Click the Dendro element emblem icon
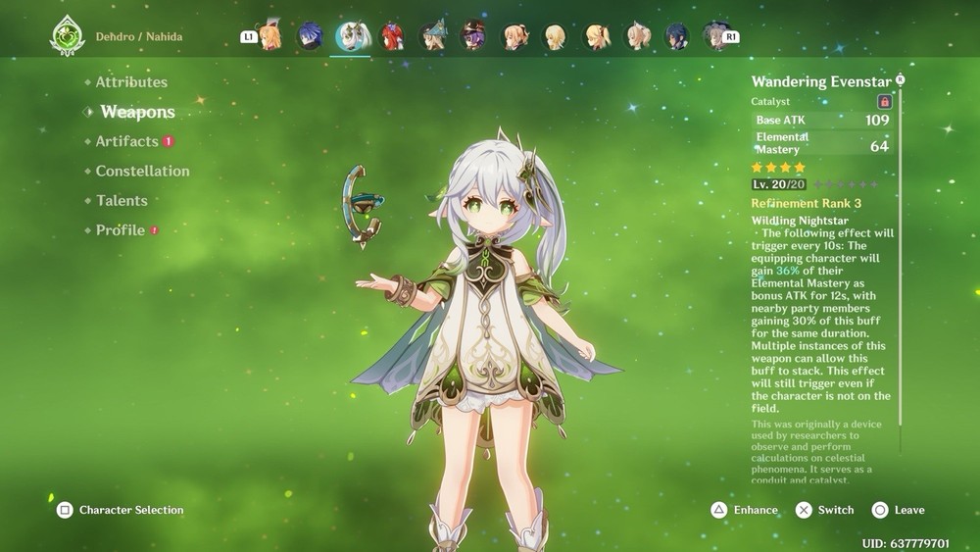The height and width of the screenshot is (552, 980). [67, 35]
